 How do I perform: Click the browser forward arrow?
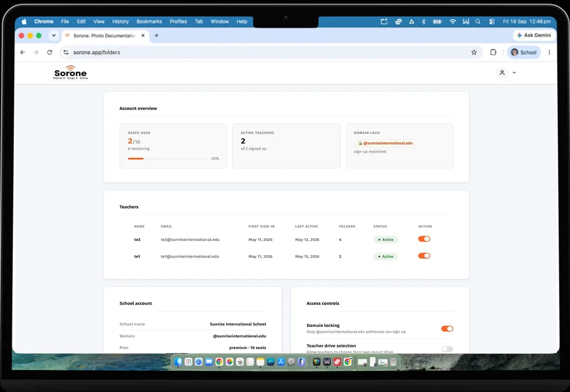(x=36, y=52)
